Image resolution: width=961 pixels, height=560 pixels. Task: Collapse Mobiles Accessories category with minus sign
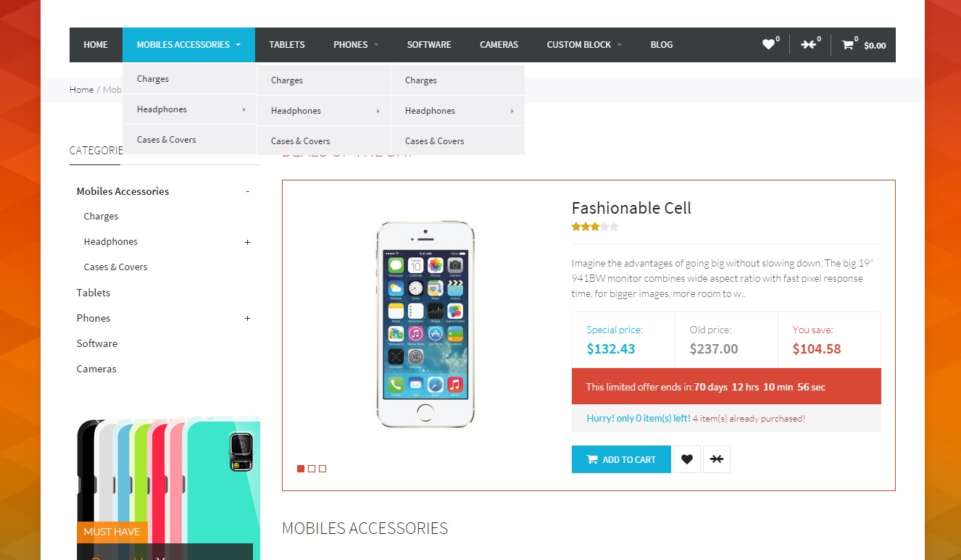247,191
